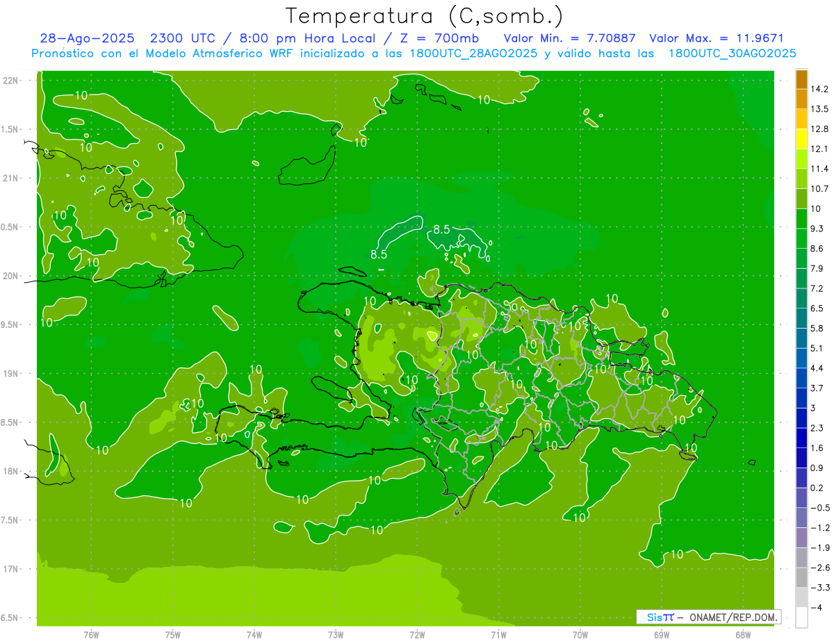834x644 pixels.
Task: Click the '-4' colorbar label
Action: (x=816, y=608)
